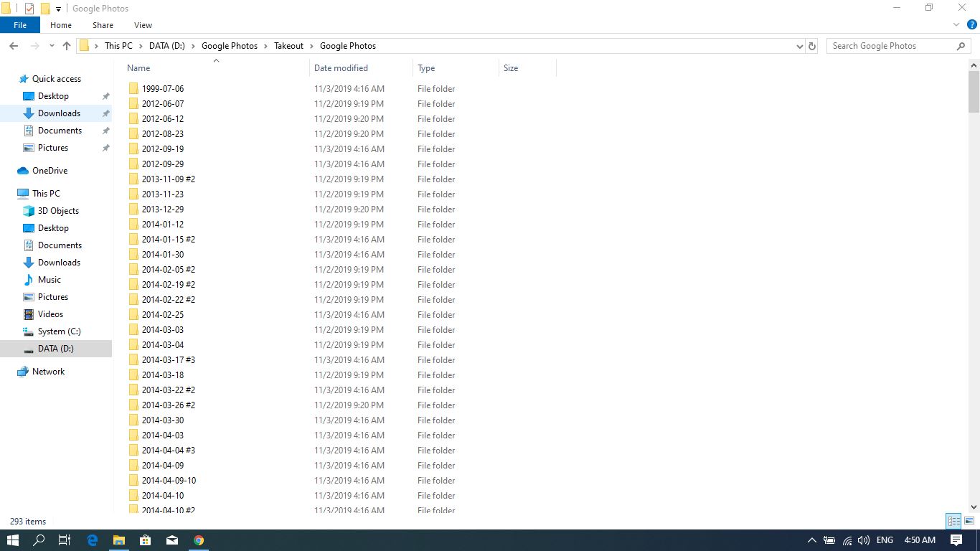Select the 2014-02-25 folder icon
This screenshot has width=980, height=551.
pyautogui.click(x=133, y=315)
